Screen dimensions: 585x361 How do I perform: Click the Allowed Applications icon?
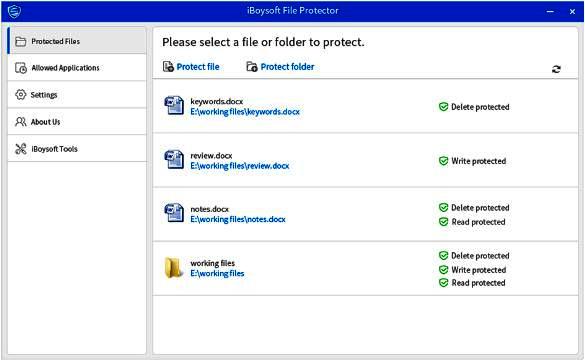coord(21,68)
